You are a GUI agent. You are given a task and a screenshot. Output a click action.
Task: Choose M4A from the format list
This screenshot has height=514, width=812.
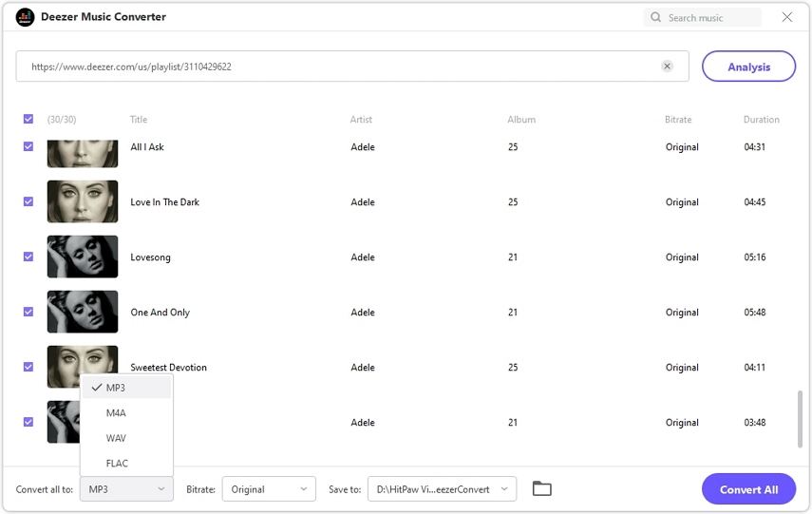pos(126,413)
